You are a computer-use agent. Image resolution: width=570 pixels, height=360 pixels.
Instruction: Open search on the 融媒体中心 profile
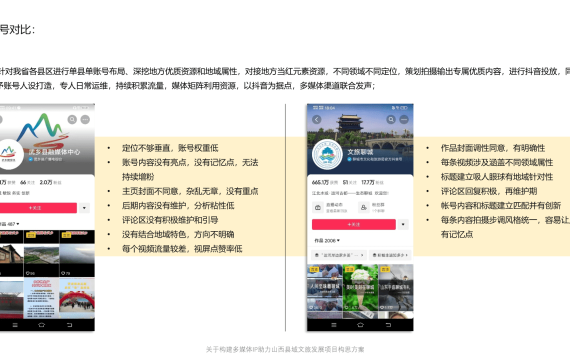(x=72, y=120)
